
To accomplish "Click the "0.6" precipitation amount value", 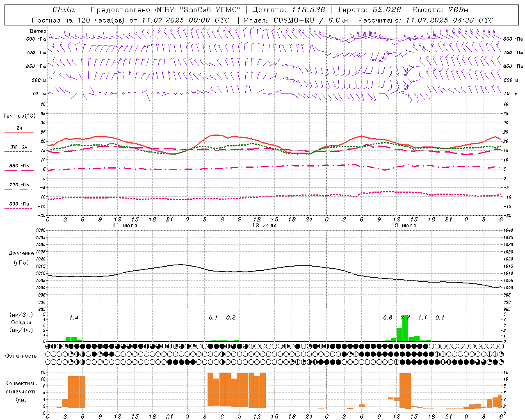I will pyautogui.click(x=388, y=318).
